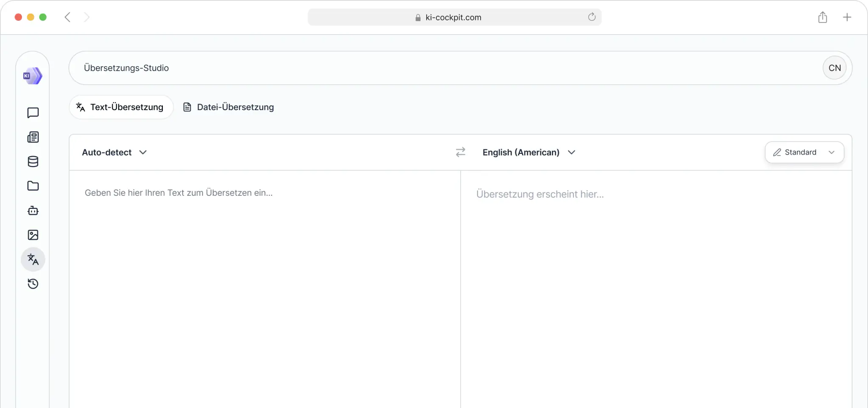Image resolution: width=868 pixels, height=408 pixels.
Task: Click the Übersetzungs-Studio page title
Action: (x=126, y=68)
